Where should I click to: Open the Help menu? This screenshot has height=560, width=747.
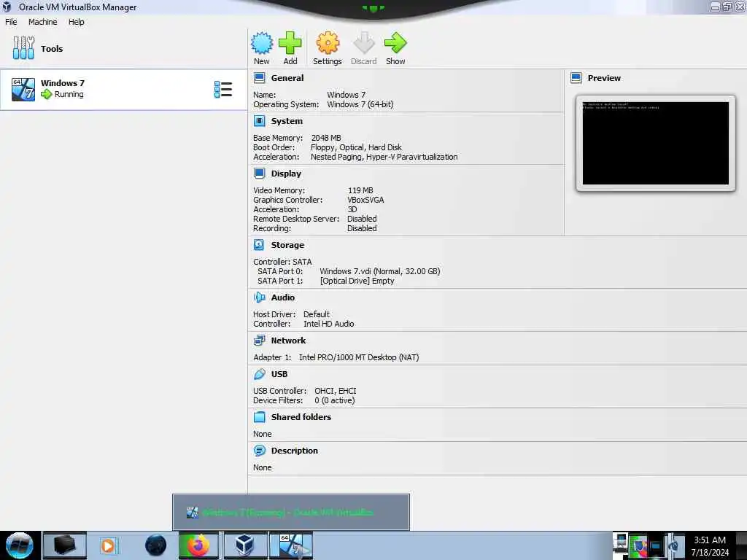(x=76, y=22)
